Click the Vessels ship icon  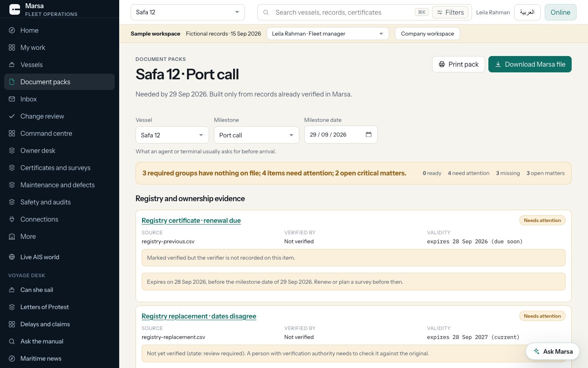pyautogui.click(x=12, y=65)
